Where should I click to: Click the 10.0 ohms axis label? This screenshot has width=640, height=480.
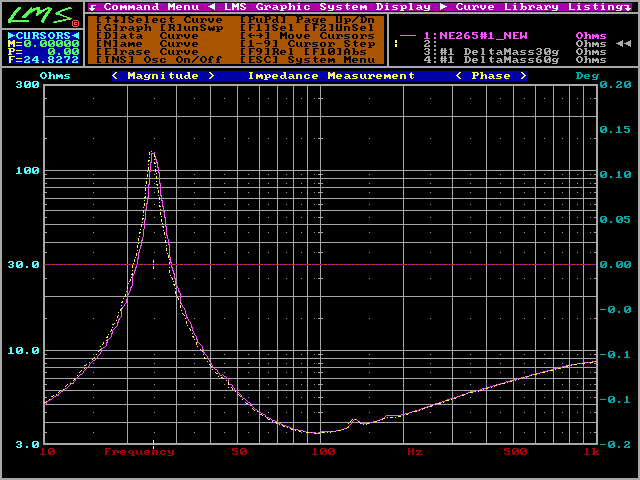[x=24, y=351]
